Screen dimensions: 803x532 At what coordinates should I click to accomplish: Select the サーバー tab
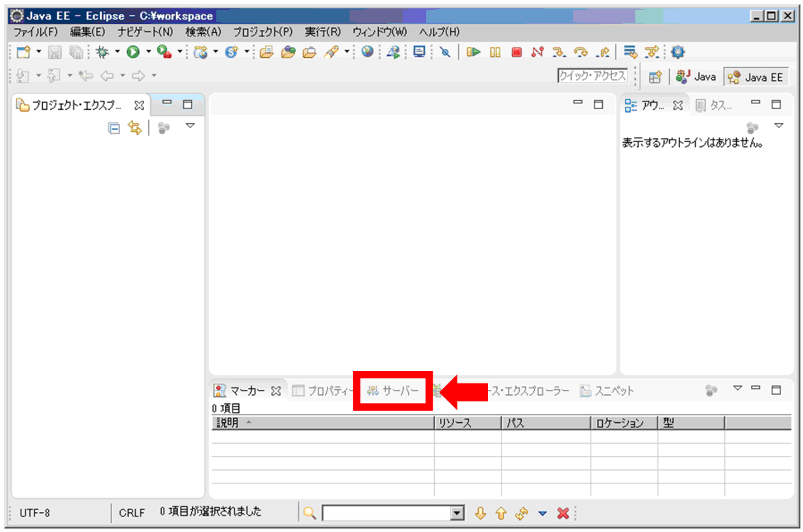click(x=393, y=391)
